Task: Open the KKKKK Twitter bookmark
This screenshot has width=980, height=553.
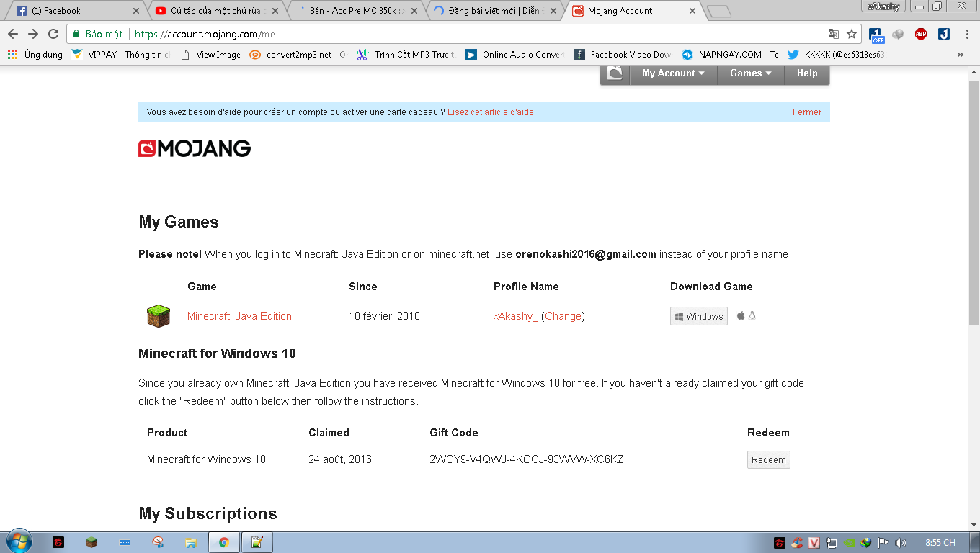Action: point(837,54)
